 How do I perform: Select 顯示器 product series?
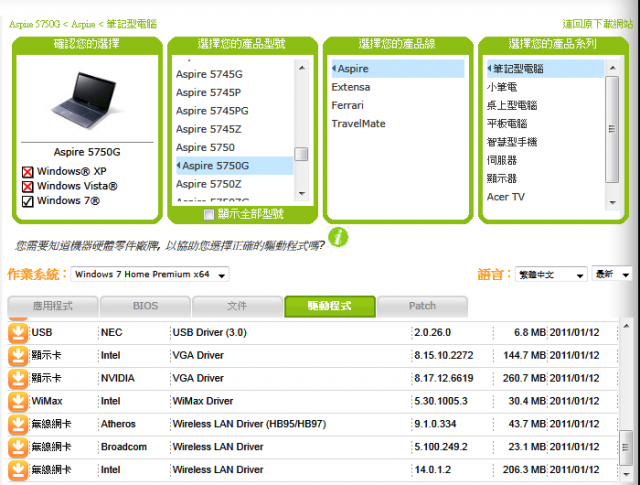(502, 179)
